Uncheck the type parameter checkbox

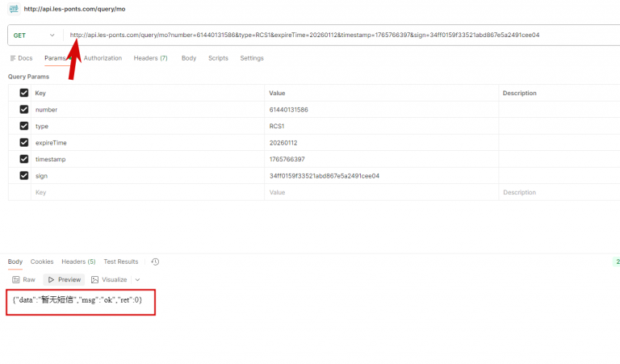23,126
